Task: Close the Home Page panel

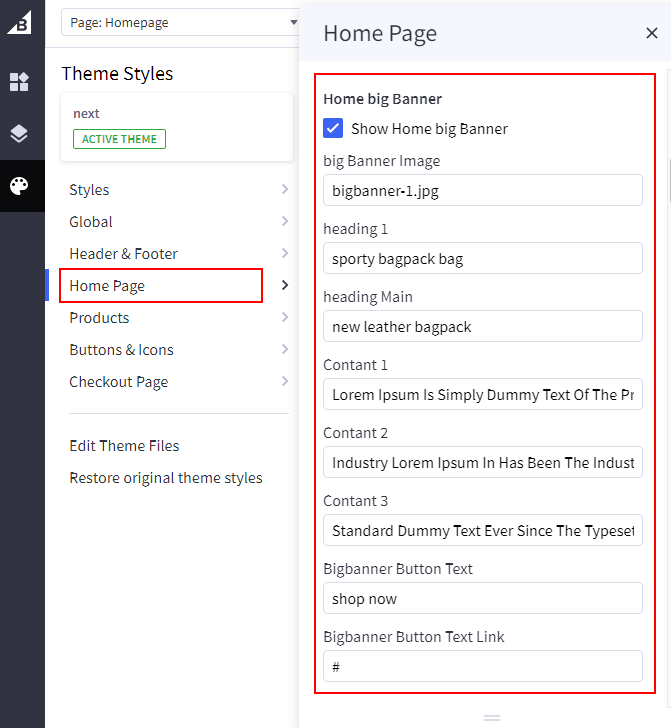Action: 652,33
